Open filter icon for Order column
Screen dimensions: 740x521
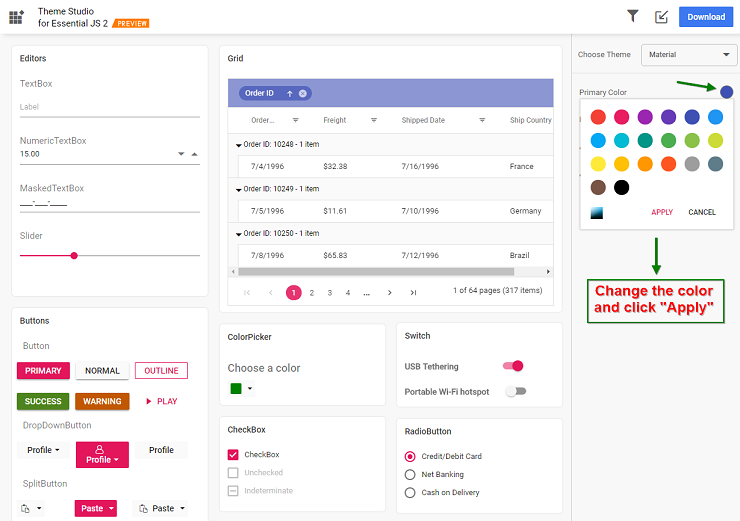295,120
